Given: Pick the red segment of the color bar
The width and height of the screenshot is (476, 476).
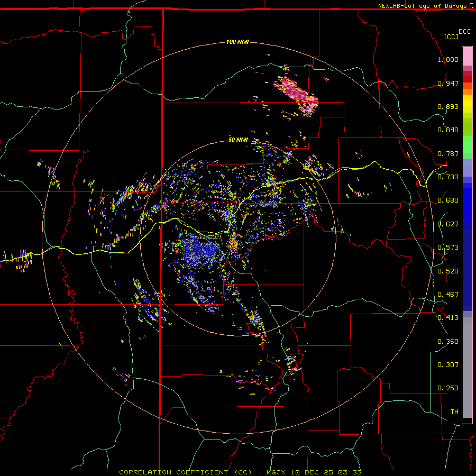Looking at the screenshot, I should 467,79.
